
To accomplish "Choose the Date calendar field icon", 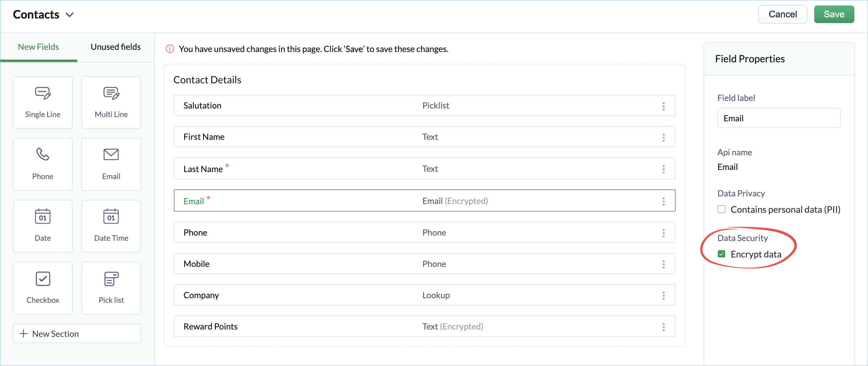I will coord(43,216).
